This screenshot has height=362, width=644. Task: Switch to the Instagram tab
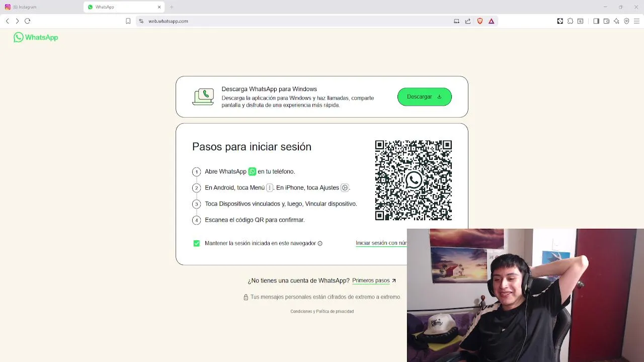41,7
